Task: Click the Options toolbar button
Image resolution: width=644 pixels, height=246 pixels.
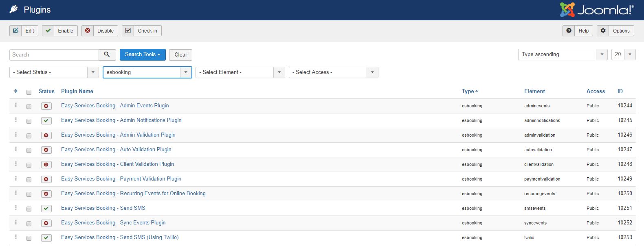Action: (615, 31)
